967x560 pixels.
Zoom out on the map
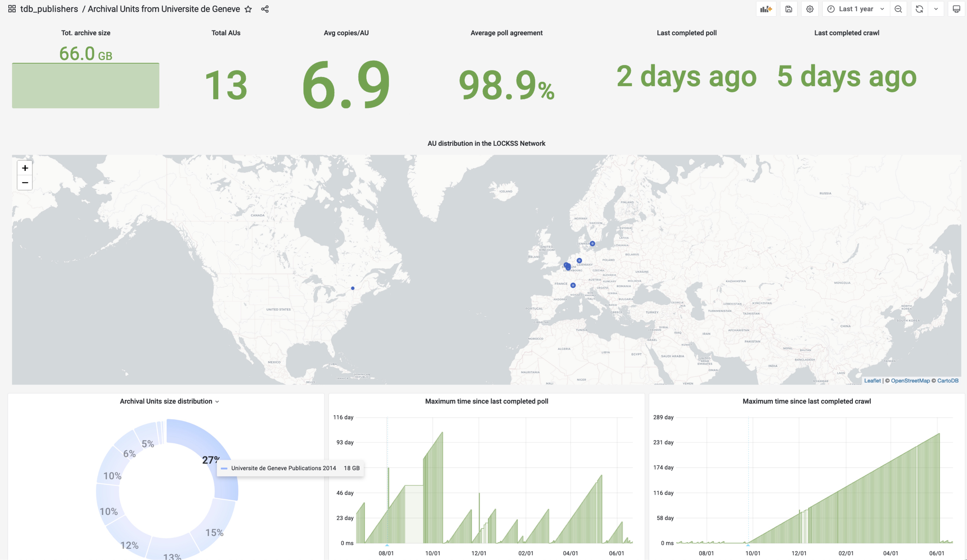25,183
